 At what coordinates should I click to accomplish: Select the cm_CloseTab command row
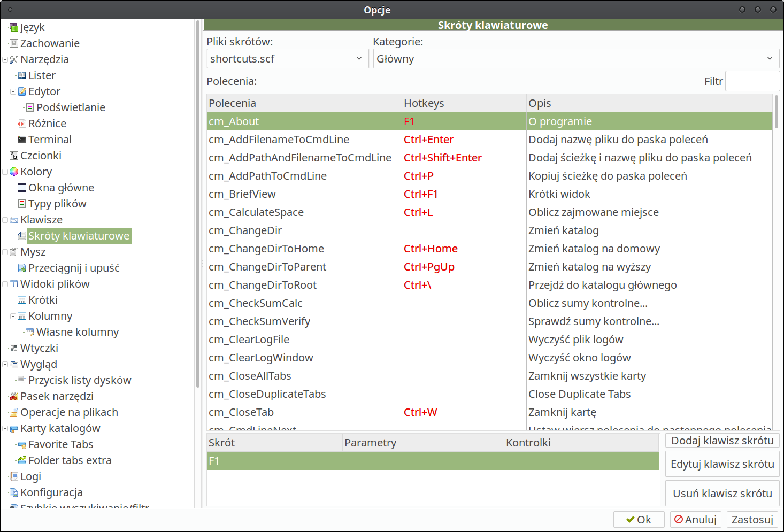[x=490, y=412]
